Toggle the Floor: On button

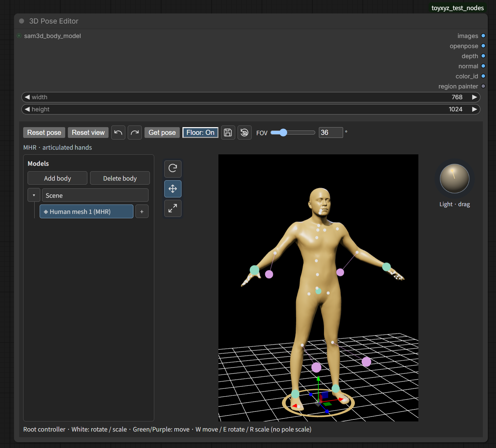(200, 133)
